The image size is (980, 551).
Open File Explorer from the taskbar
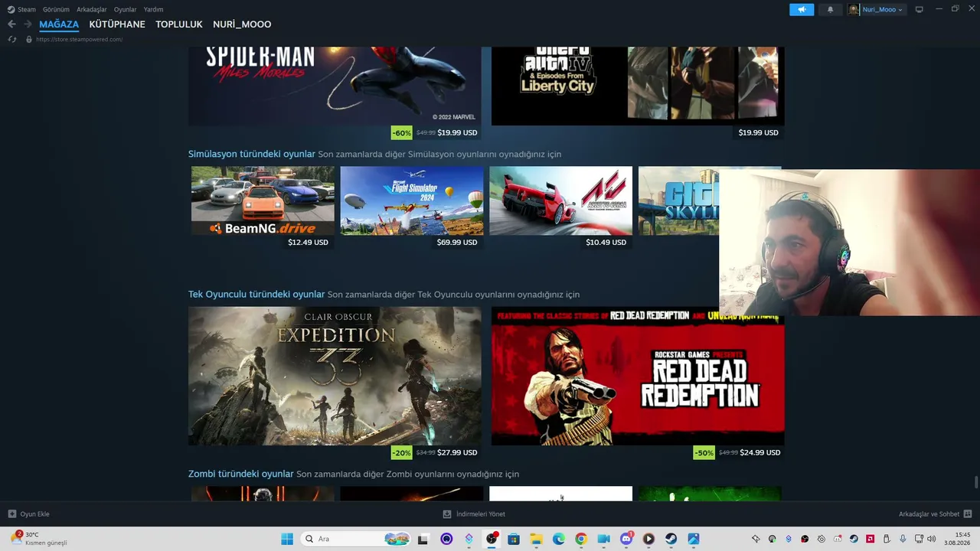pos(536,539)
